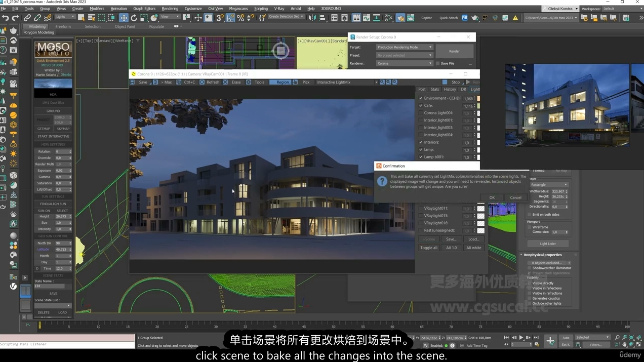Toggle the Percent Snap icon
Screen dimensions: 644x362
[x=240, y=18]
